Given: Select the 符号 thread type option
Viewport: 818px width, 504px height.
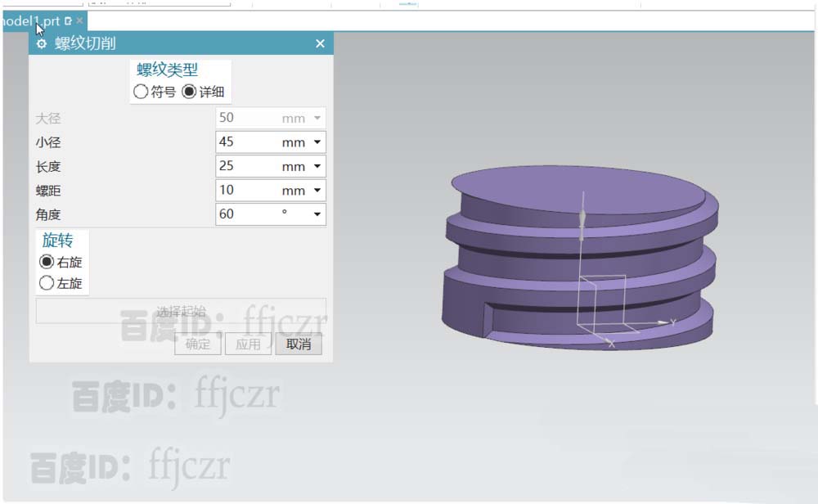Looking at the screenshot, I should [142, 92].
